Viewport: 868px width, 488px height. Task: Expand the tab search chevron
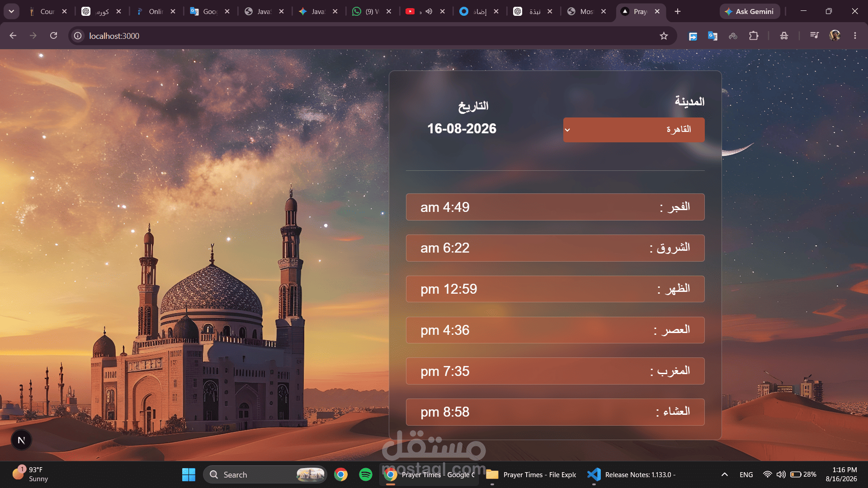pyautogui.click(x=11, y=12)
